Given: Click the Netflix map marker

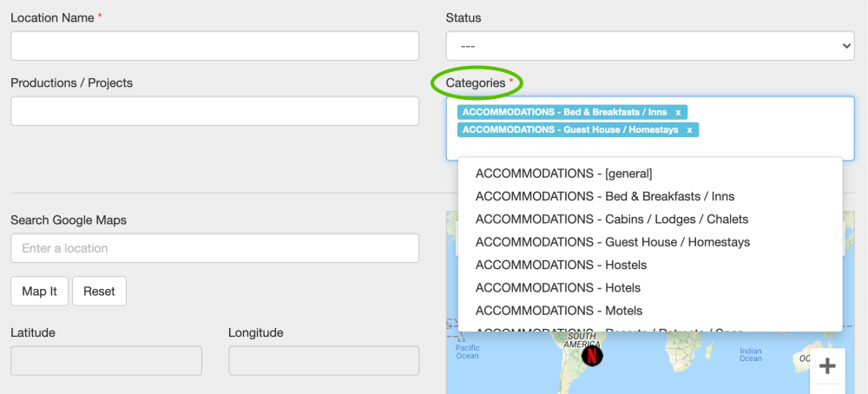Looking at the screenshot, I should [591, 355].
